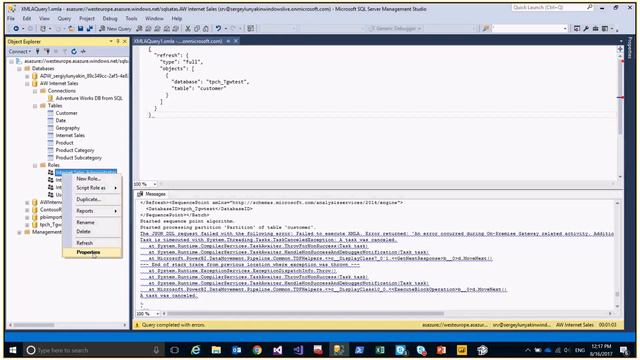Click the Undo arrow icon
This screenshot has width=640, height=360.
(218, 29)
